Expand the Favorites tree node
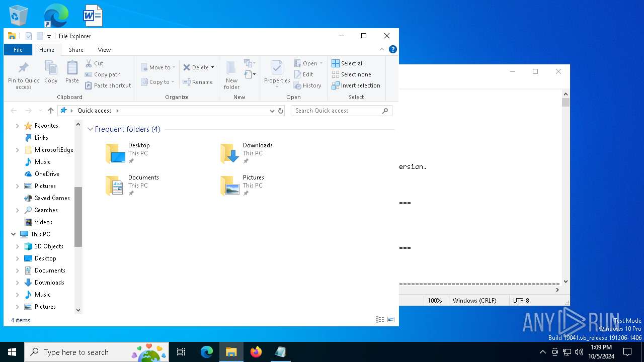This screenshot has height=362, width=644. (x=18, y=126)
